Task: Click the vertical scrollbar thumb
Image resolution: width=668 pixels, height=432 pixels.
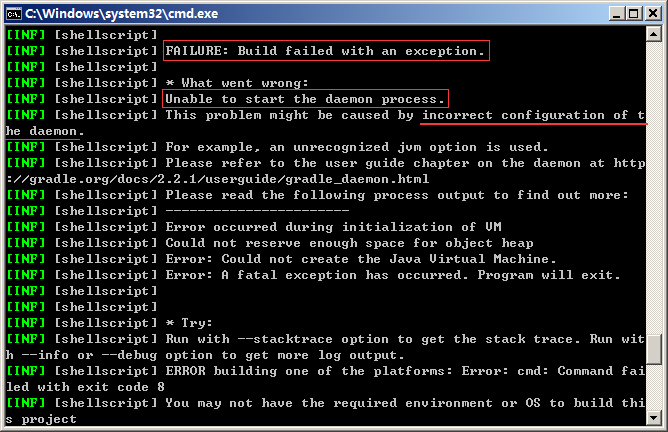Action: (654, 350)
